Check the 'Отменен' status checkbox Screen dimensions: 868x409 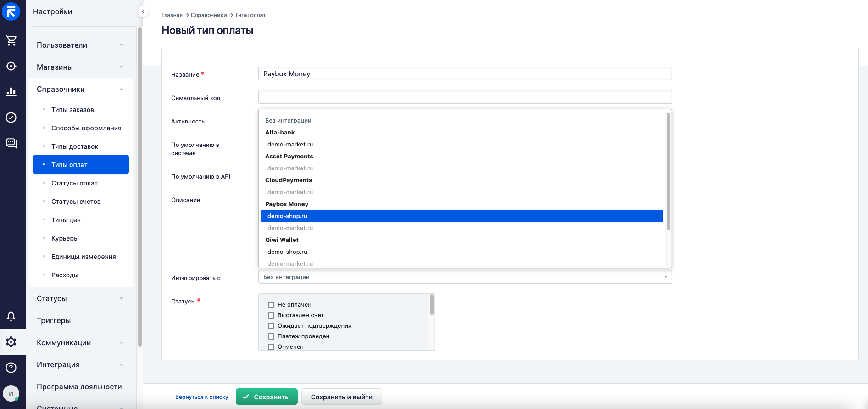271,347
